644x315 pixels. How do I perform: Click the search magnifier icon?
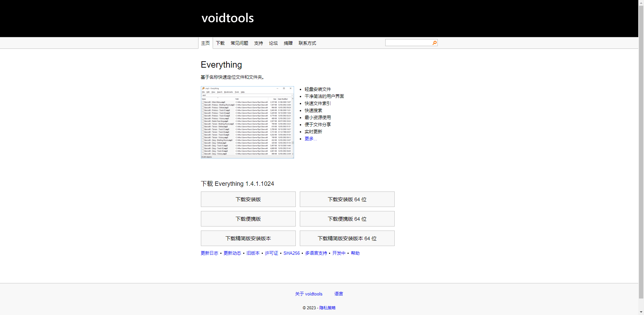434,42
